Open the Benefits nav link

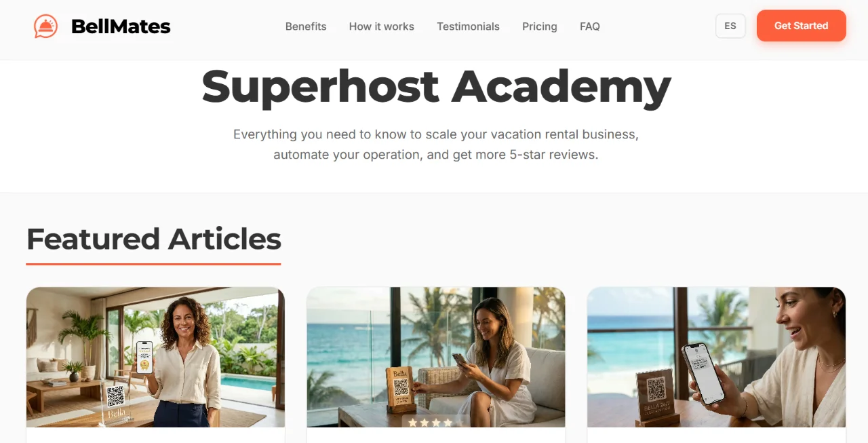pyautogui.click(x=306, y=26)
